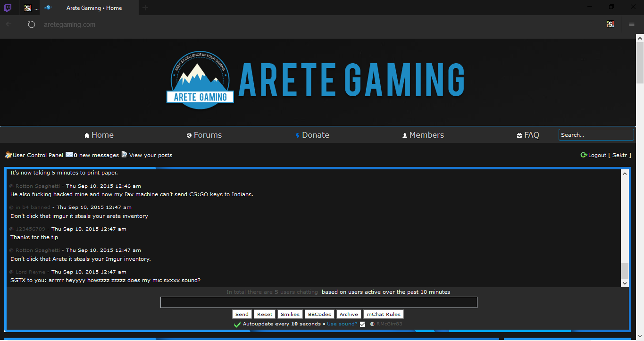The image size is (644, 341).
Task: Open the browser menu button
Action: [631, 24]
